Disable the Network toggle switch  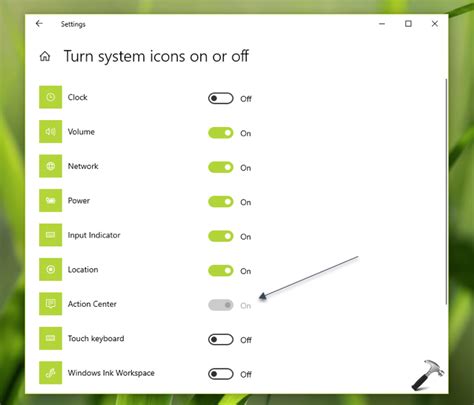click(x=221, y=167)
